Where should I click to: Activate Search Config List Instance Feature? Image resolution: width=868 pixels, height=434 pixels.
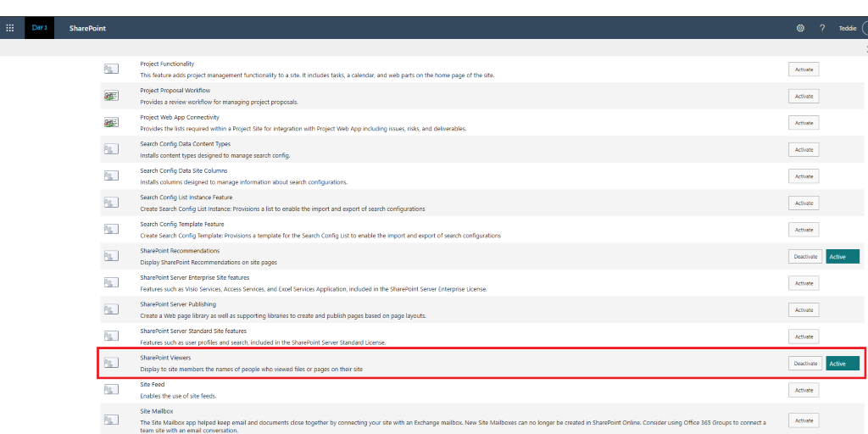click(x=804, y=203)
